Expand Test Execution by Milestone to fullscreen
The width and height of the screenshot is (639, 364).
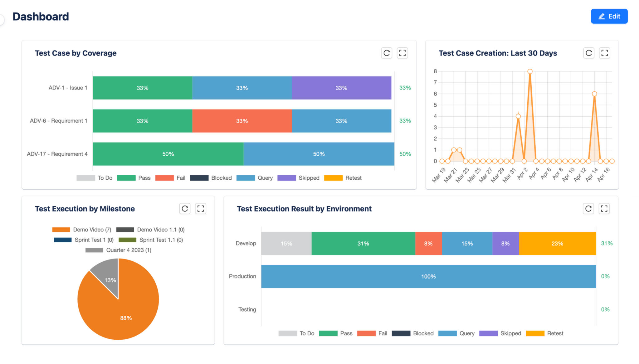201,208
